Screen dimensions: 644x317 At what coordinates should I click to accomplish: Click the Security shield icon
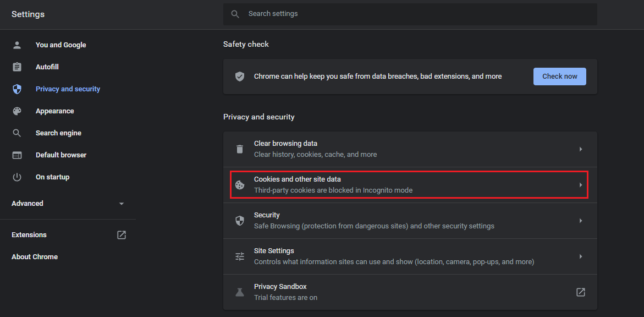[239, 220]
